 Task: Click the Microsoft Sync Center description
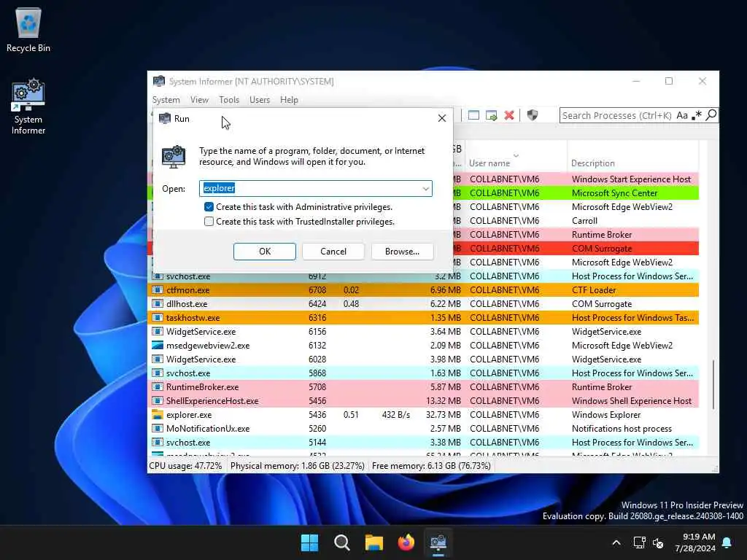614,192
